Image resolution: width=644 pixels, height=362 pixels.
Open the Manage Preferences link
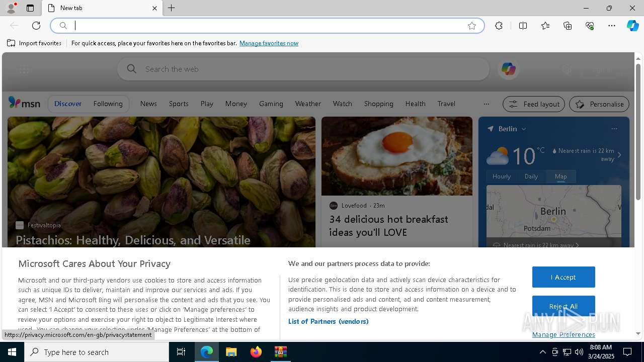(x=563, y=334)
